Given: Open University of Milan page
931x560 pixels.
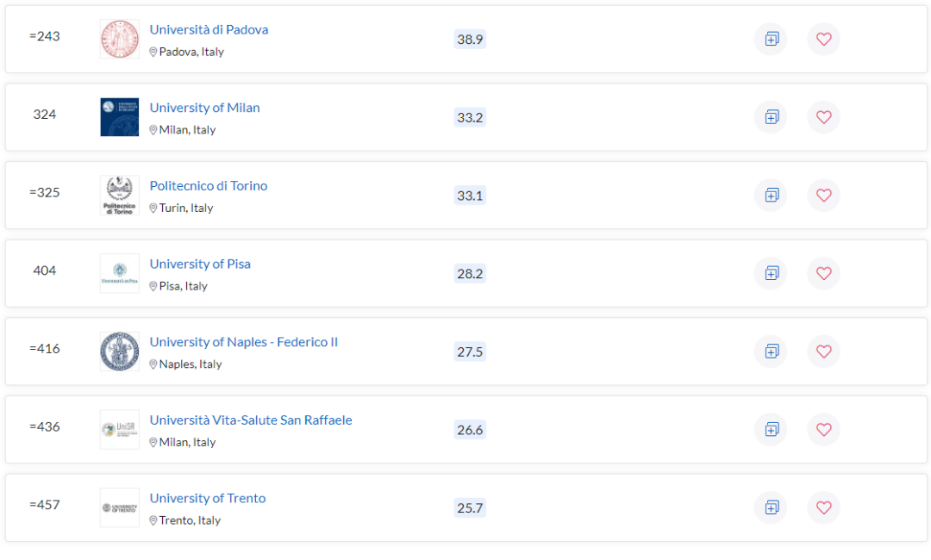Looking at the screenshot, I should click(204, 108).
